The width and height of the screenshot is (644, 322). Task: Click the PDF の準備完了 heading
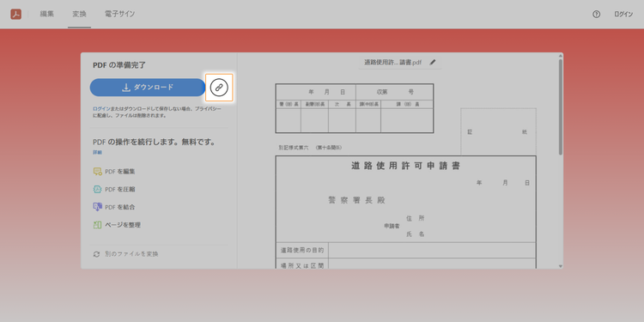(x=119, y=65)
